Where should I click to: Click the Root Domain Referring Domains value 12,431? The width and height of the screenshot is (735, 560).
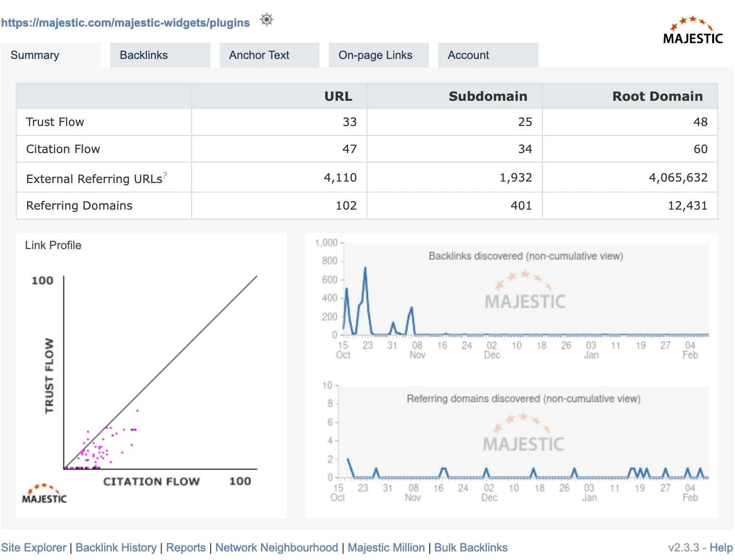tap(688, 205)
